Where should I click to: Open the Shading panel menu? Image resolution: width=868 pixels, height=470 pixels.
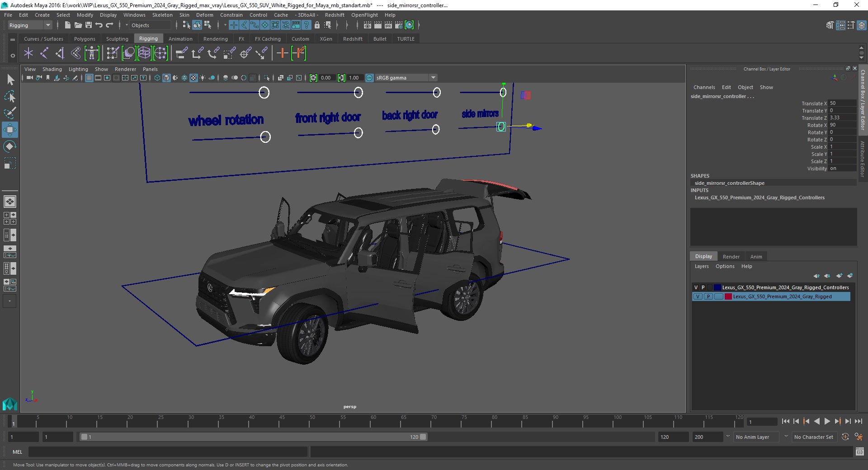point(52,69)
